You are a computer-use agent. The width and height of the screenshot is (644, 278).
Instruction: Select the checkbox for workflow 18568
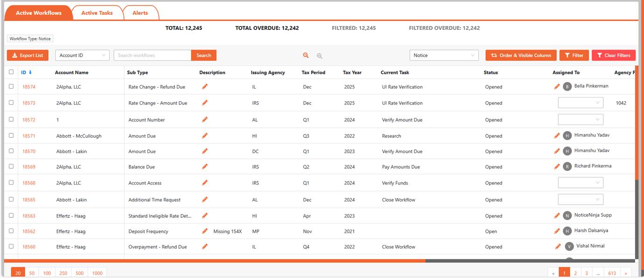coord(11,183)
